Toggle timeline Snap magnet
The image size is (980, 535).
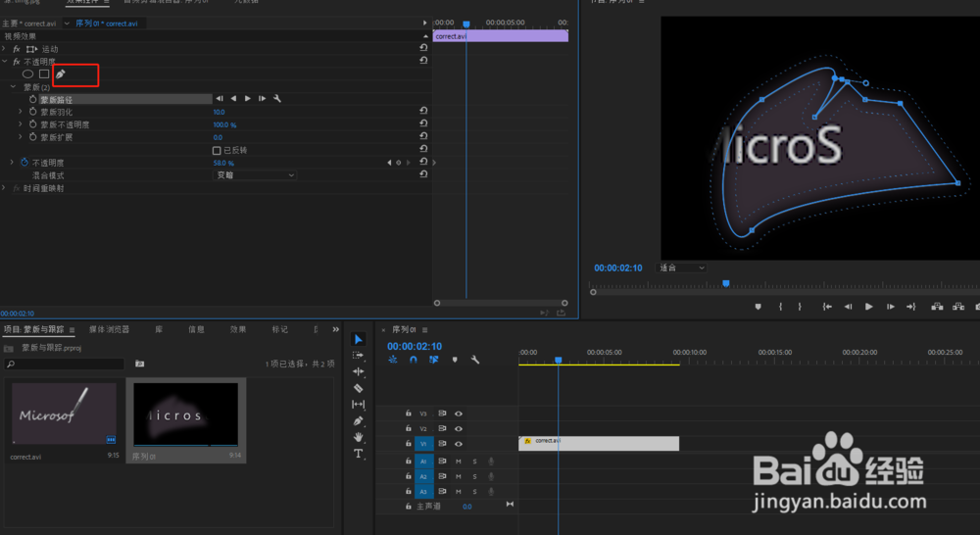414,360
